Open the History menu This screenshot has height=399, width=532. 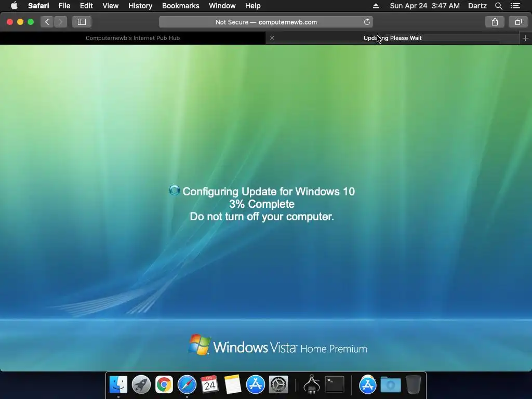[x=140, y=6]
